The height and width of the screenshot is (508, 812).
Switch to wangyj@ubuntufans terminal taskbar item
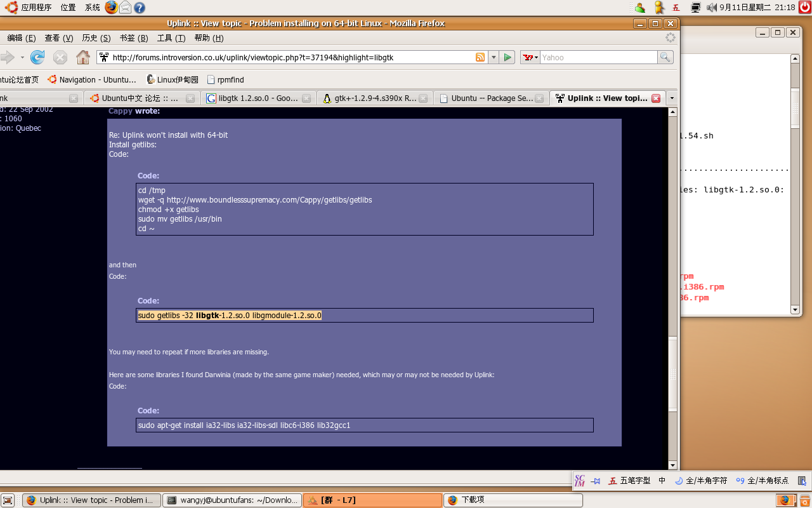coord(232,500)
